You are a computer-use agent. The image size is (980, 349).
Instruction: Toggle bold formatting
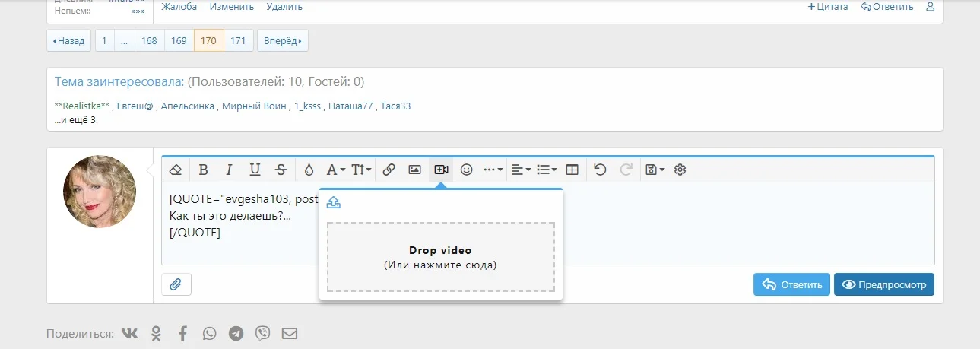click(x=204, y=170)
